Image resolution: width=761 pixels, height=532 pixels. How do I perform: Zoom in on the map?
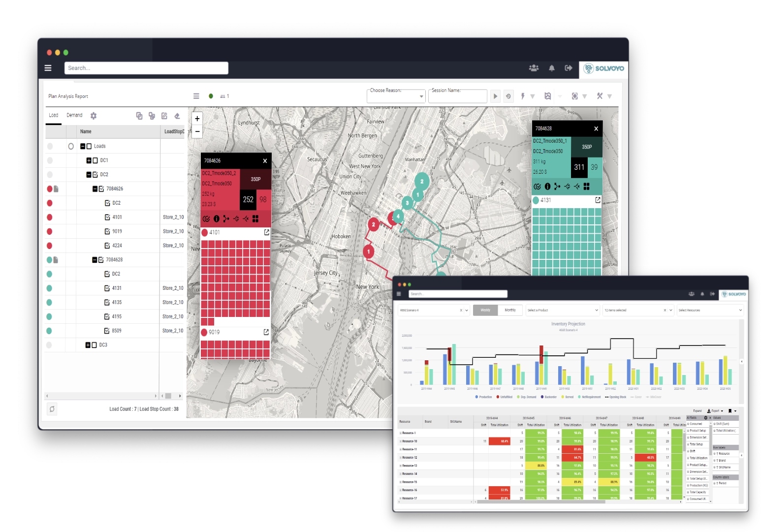tap(197, 119)
